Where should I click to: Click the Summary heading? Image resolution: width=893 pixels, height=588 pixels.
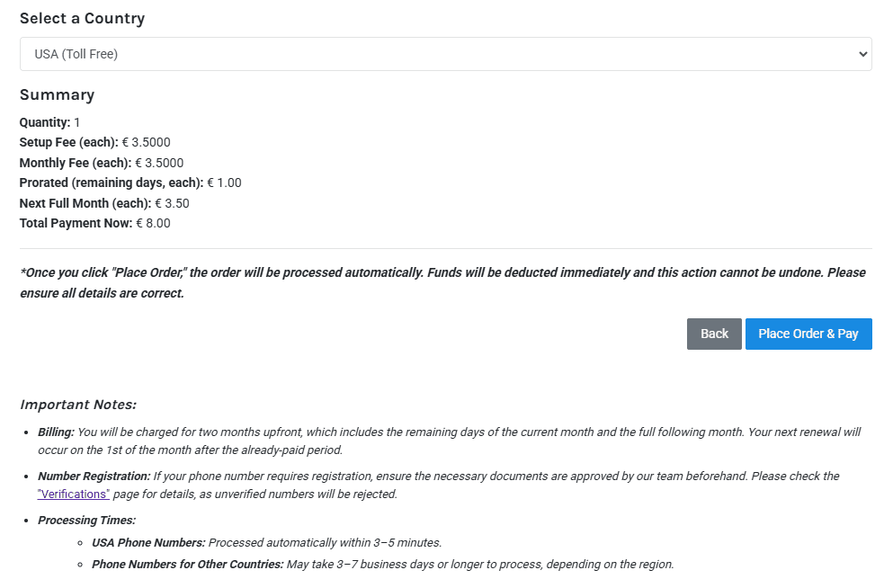pos(57,94)
